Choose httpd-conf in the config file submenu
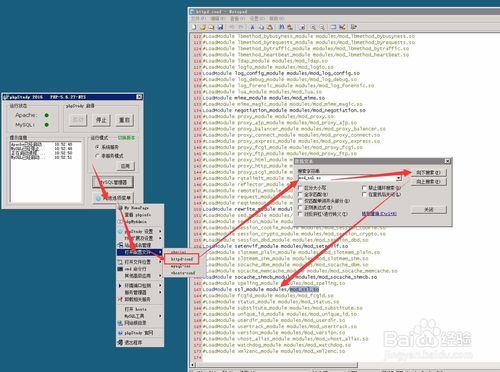The height and width of the screenshot is (372, 500). pyautogui.click(x=182, y=259)
